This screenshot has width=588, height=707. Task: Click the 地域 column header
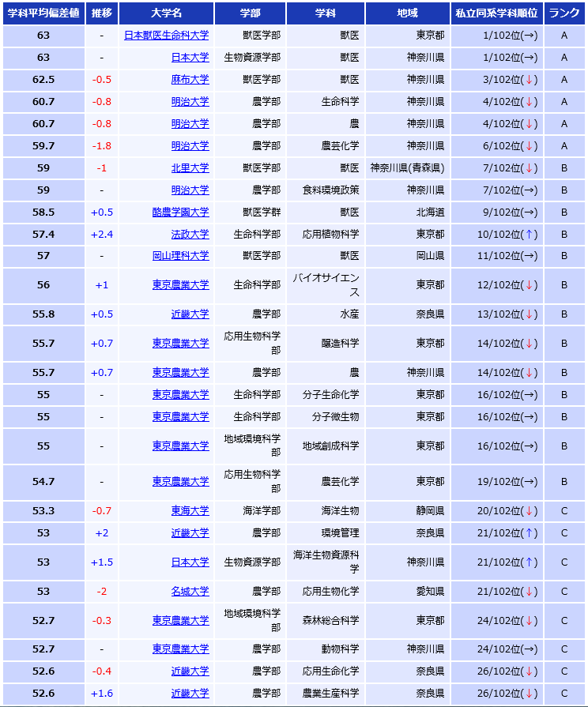click(x=408, y=13)
